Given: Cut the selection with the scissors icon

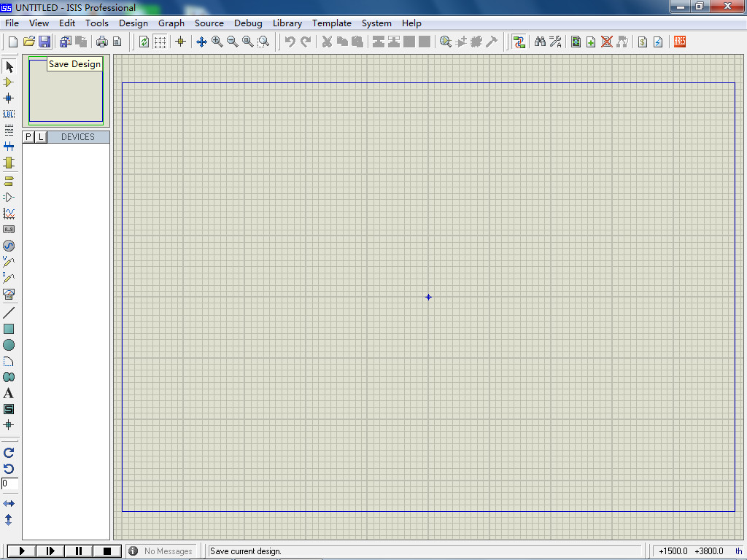Looking at the screenshot, I should 327,42.
